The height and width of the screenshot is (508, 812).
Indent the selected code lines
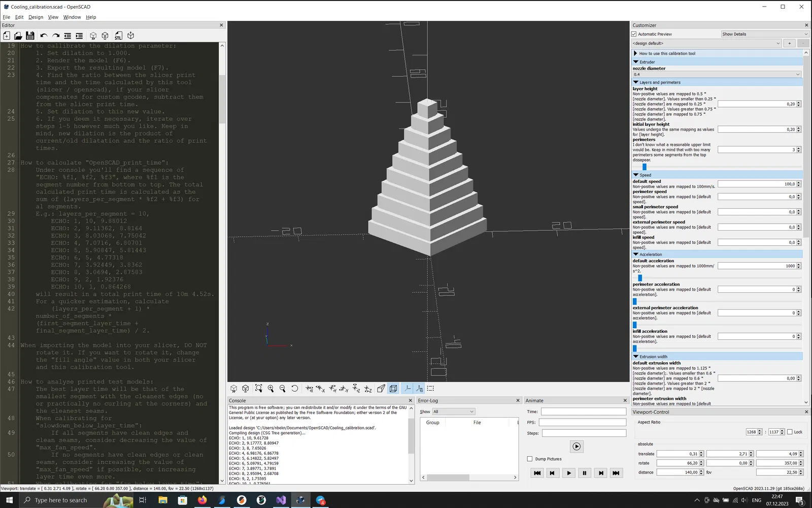[79, 36]
